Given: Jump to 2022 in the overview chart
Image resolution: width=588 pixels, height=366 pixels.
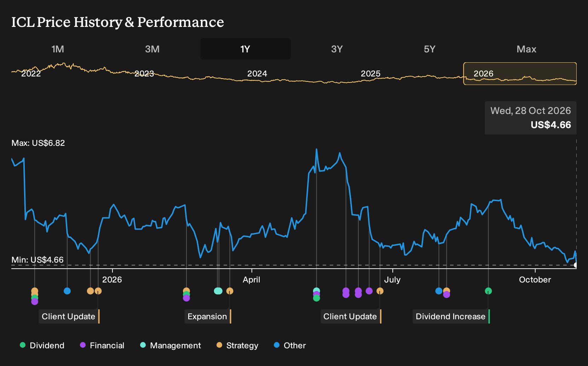Looking at the screenshot, I should [x=31, y=74].
